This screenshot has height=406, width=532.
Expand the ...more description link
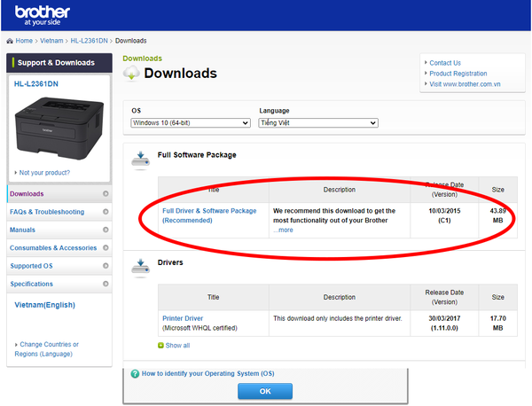coord(283,230)
